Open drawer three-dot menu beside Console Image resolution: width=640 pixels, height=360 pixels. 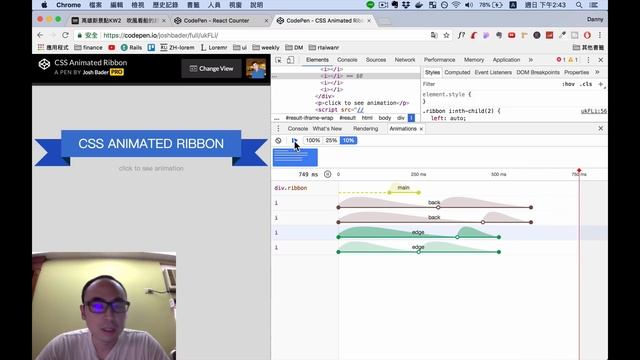point(278,129)
